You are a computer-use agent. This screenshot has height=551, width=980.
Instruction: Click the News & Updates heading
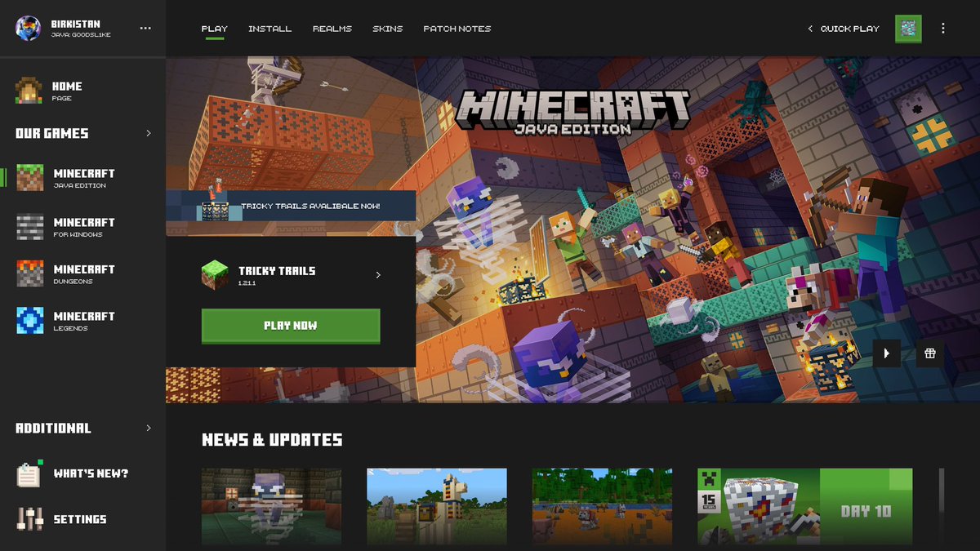pos(272,440)
